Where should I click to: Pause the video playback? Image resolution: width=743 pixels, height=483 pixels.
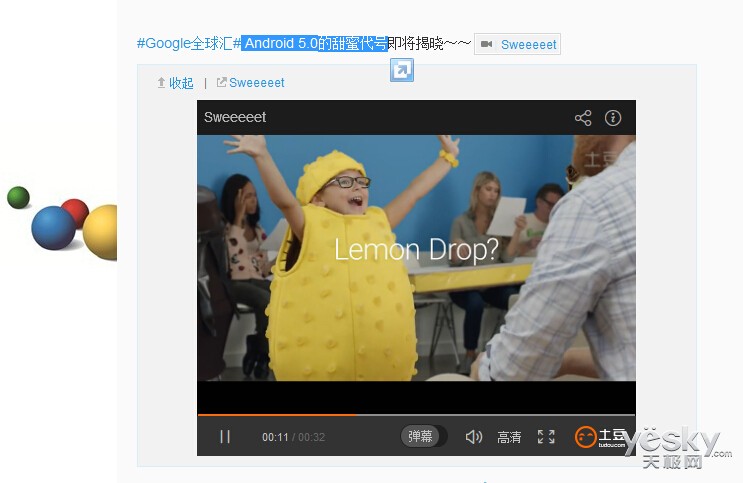(x=225, y=437)
